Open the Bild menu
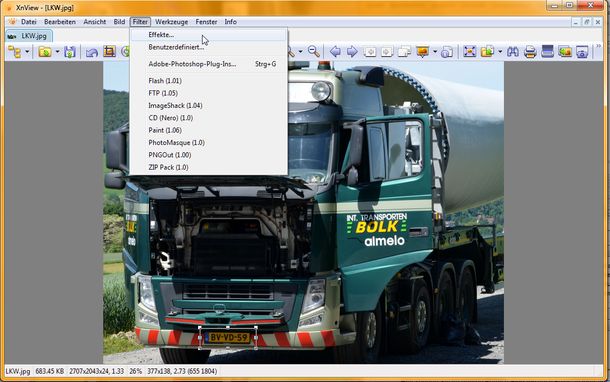The image size is (610, 382). [x=119, y=22]
